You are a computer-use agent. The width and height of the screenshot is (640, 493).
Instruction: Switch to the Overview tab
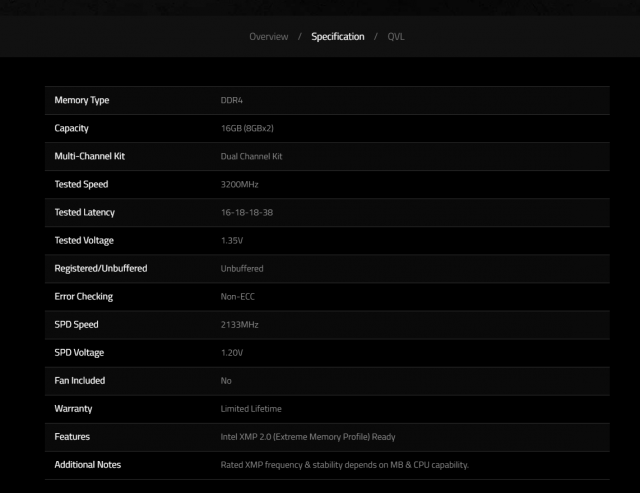click(268, 37)
